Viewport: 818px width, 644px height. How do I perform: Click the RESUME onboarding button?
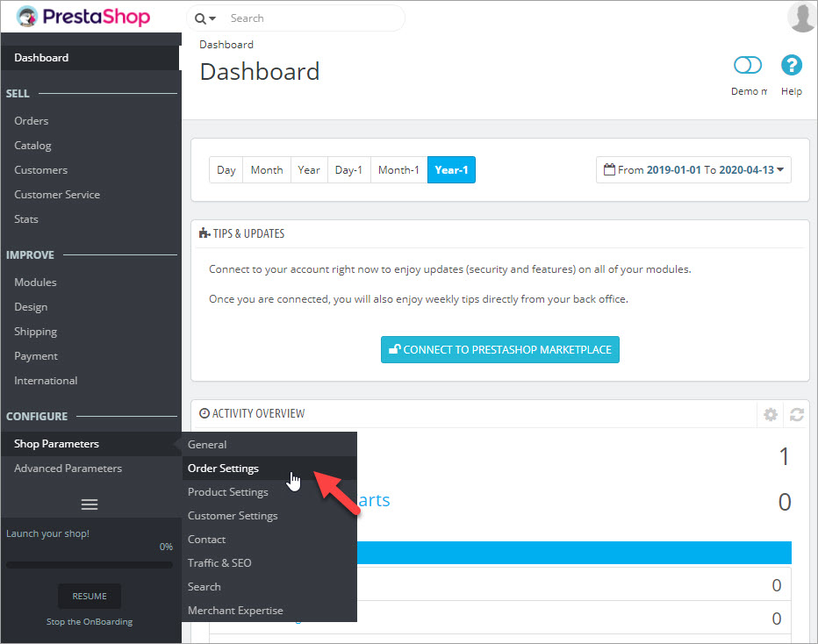pyautogui.click(x=90, y=596)
